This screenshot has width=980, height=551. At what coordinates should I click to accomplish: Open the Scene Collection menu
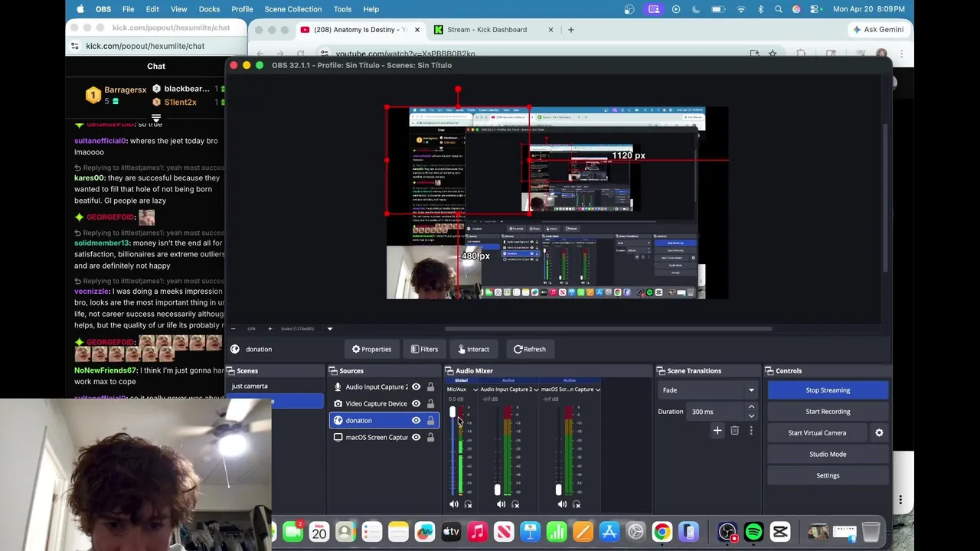292,9
